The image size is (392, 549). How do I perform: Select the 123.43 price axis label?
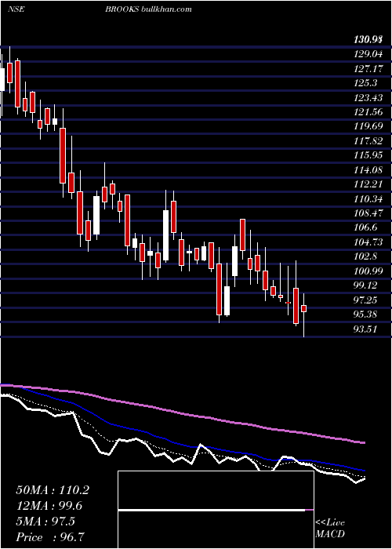click(368, 98)
